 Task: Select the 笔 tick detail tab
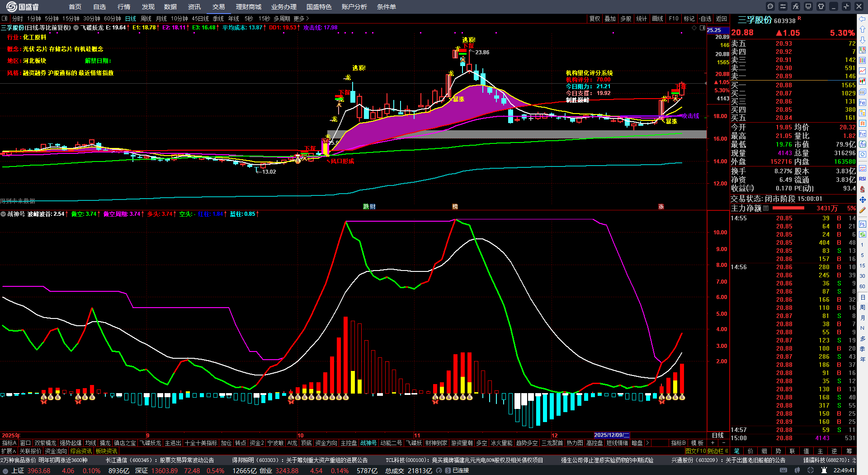pos(737,451)
